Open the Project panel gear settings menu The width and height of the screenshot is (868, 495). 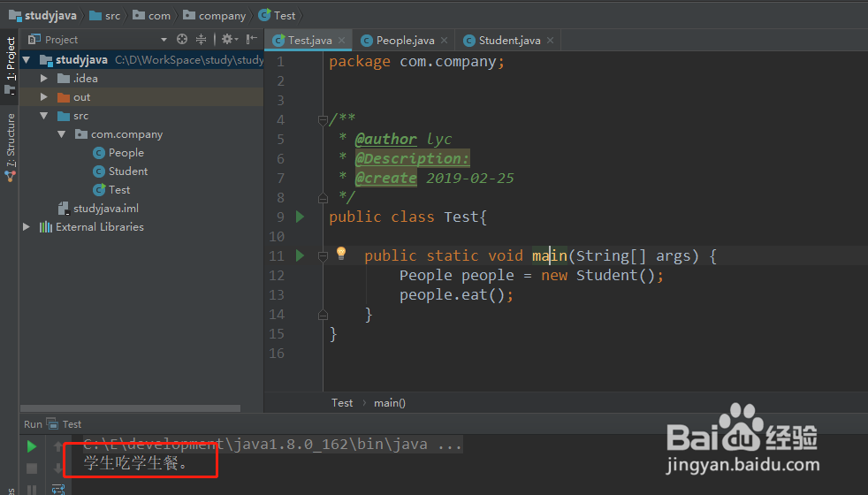point(229,39)
